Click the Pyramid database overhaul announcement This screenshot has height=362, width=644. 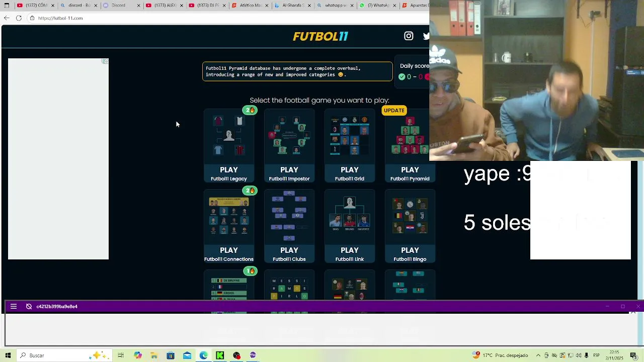pos(297,71)
